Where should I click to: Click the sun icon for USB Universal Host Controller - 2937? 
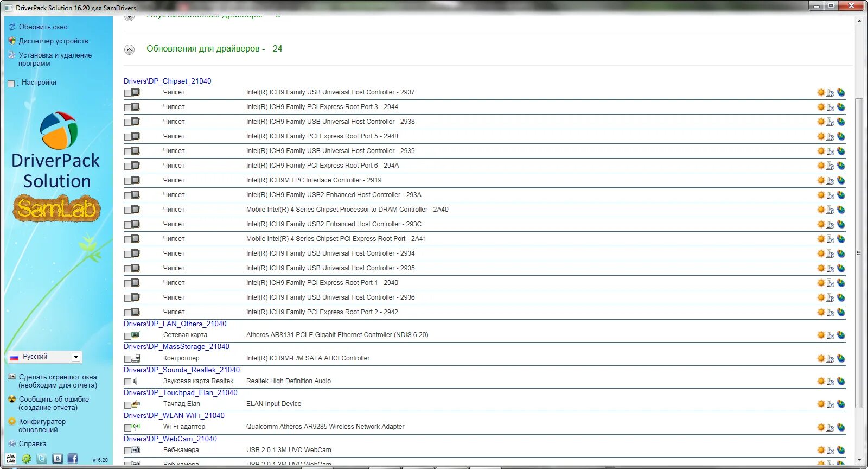coord(821,92)
